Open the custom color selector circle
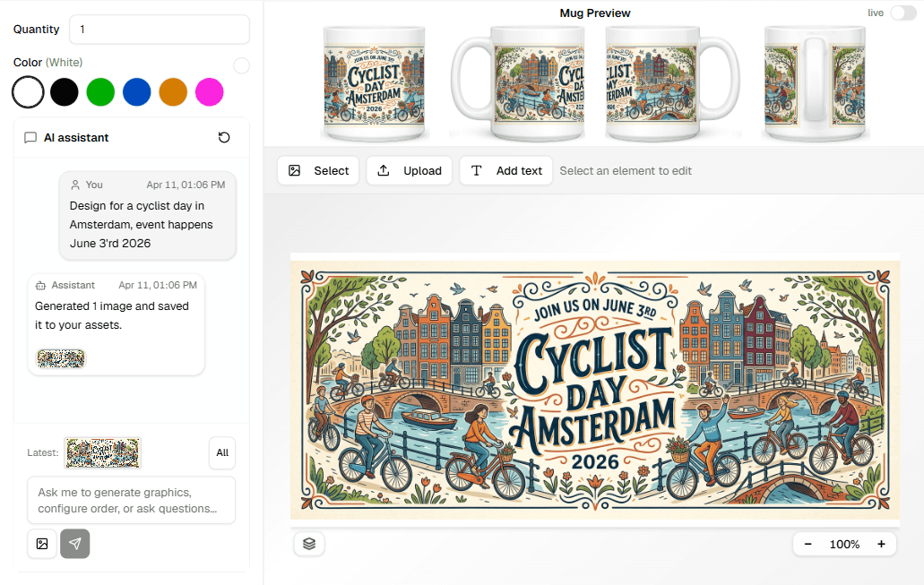Viewport: 924px width, 585px height. 240,66
